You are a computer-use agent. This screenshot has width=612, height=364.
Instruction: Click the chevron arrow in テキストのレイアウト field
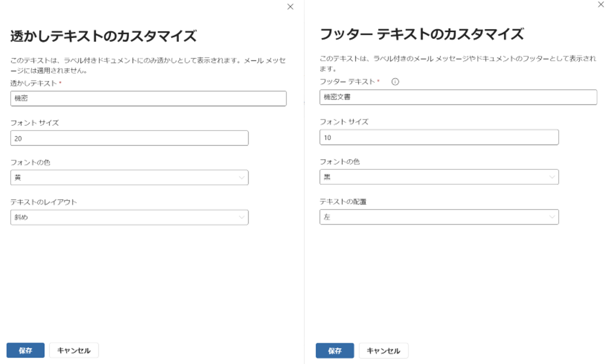click(x=242, y=217)
